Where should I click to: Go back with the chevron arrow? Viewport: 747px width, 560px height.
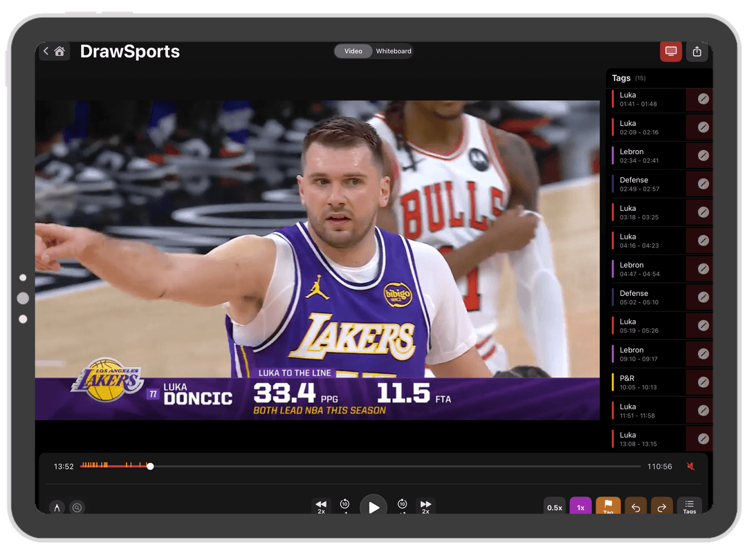coord(46,50)
